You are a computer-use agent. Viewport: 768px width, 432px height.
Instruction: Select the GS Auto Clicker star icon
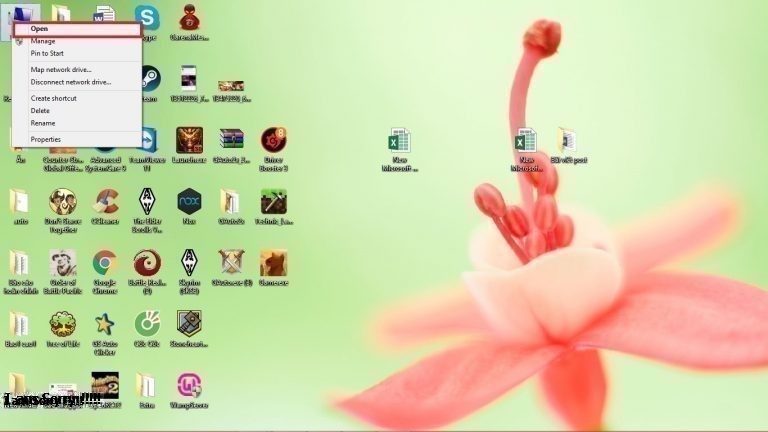[105, 324]
